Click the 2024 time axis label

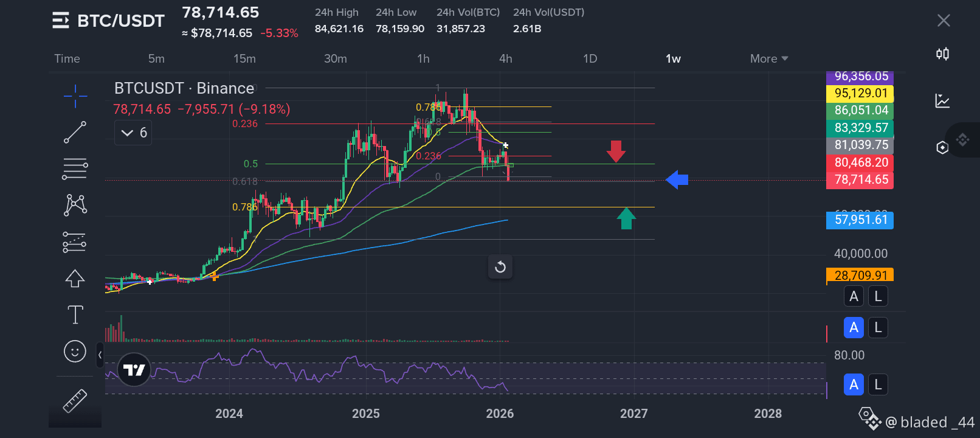(229, 414)
